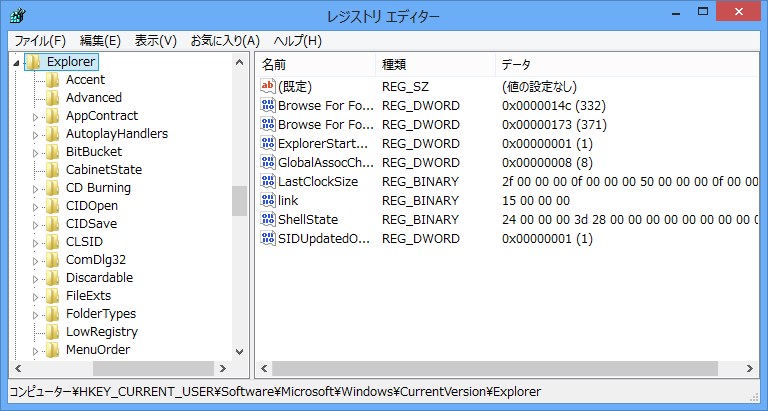
Task: Expand the FolderTypes key
Action: click(x=35, y=315)
